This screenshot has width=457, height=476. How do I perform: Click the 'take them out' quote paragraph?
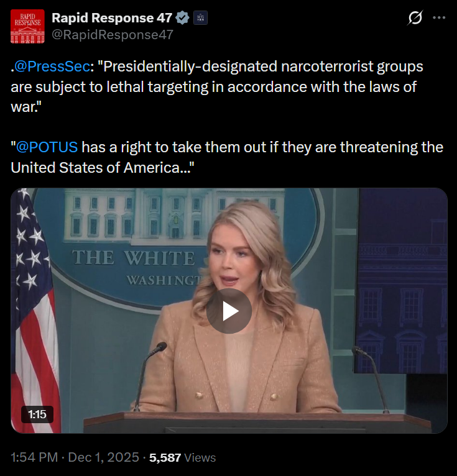click(x=227, y=157)
